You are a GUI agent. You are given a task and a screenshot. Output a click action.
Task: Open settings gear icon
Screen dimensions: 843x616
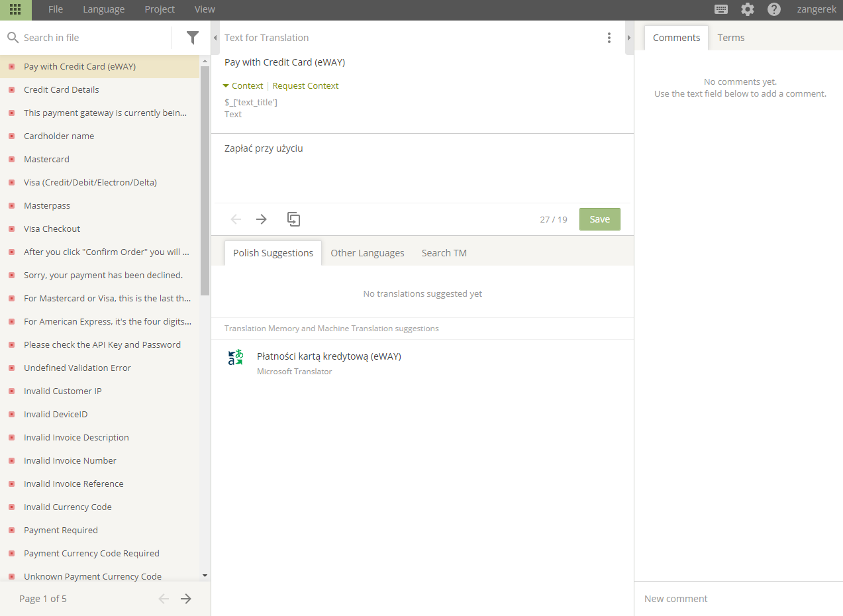point(748,9)
